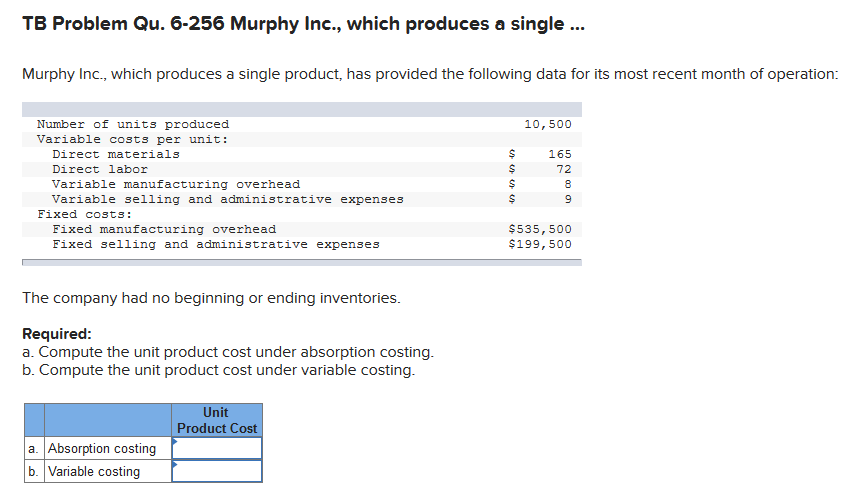The width and height of the screenshot is (859, 487).
Task: Click the 'Fixed costs:' heading
Action: point(84,214)
